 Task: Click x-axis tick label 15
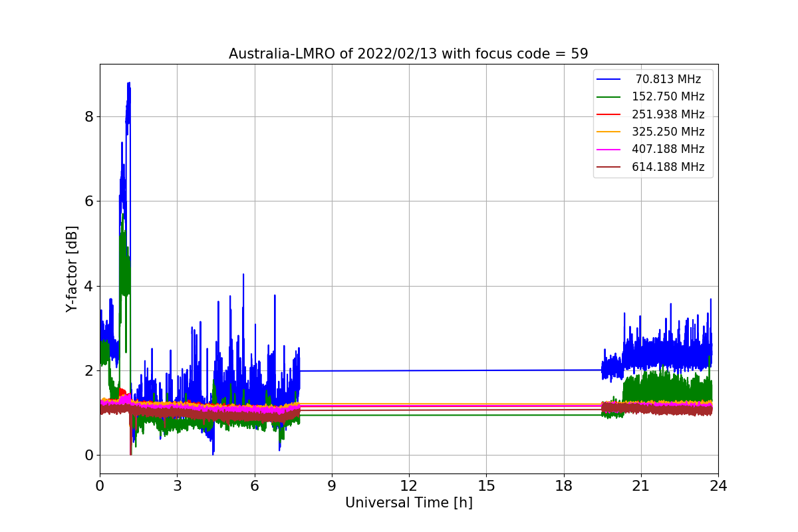(486, 486)
